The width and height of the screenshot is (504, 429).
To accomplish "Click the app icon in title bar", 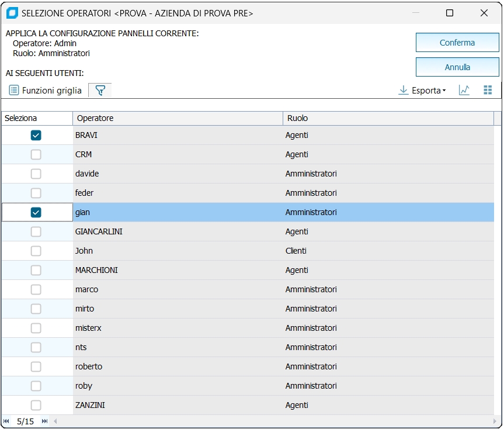I will coord(12,13).
